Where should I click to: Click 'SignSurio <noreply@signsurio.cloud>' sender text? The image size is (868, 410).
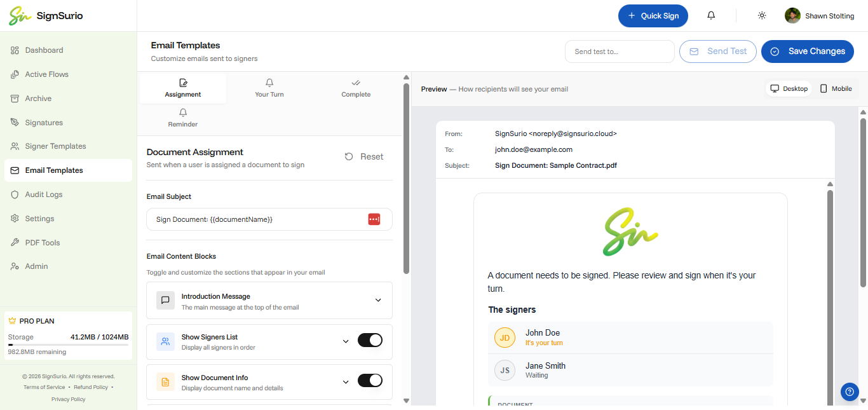(556, 134)
